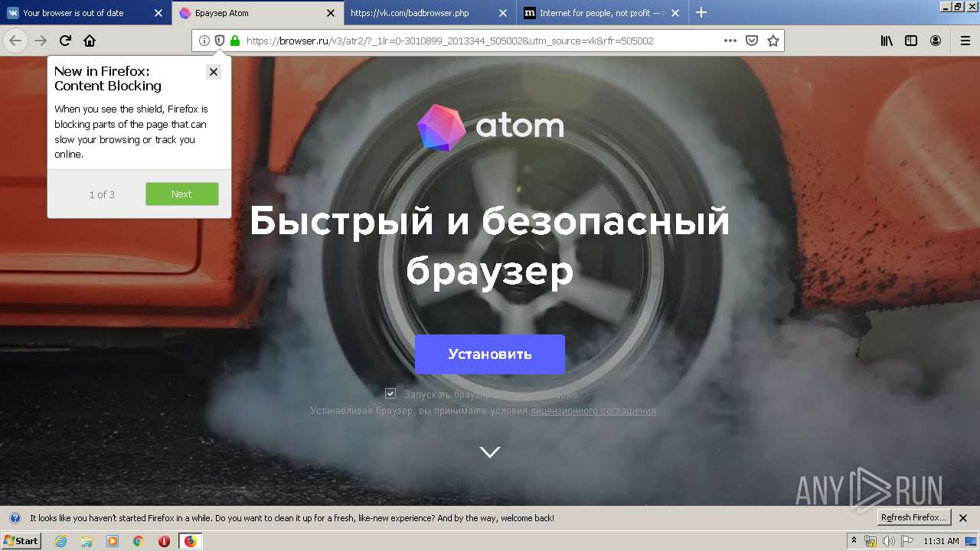
Task: Close the Браузер Atom tab
Action: point(331,13)
